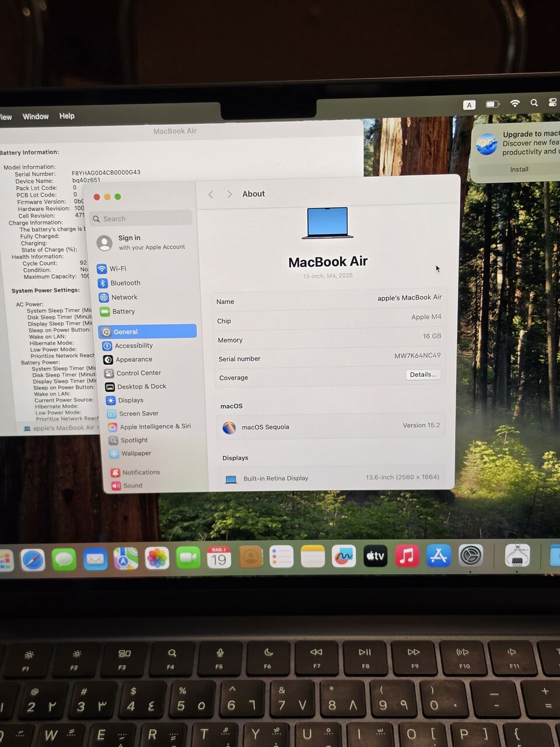Open Control Center icon in menu bar
560x747 pixels.
point(552,102)
